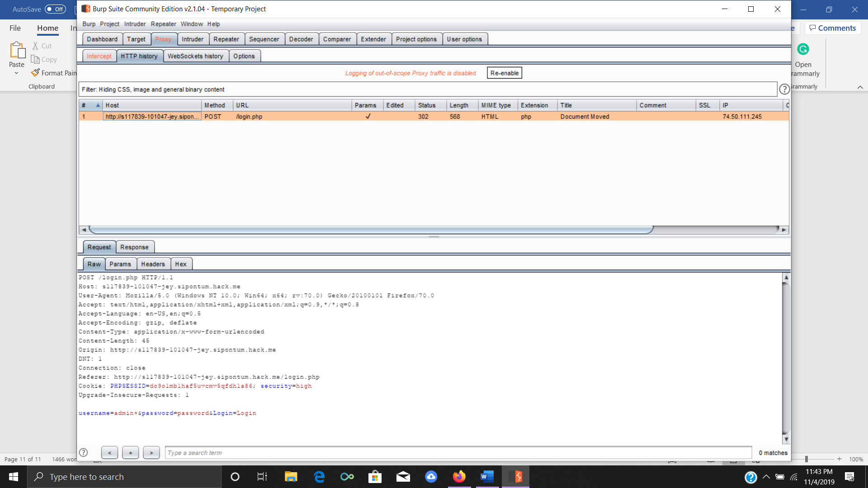Select the HTTP history tab
This screenshot has height=488, width=868.
(139, 56)
